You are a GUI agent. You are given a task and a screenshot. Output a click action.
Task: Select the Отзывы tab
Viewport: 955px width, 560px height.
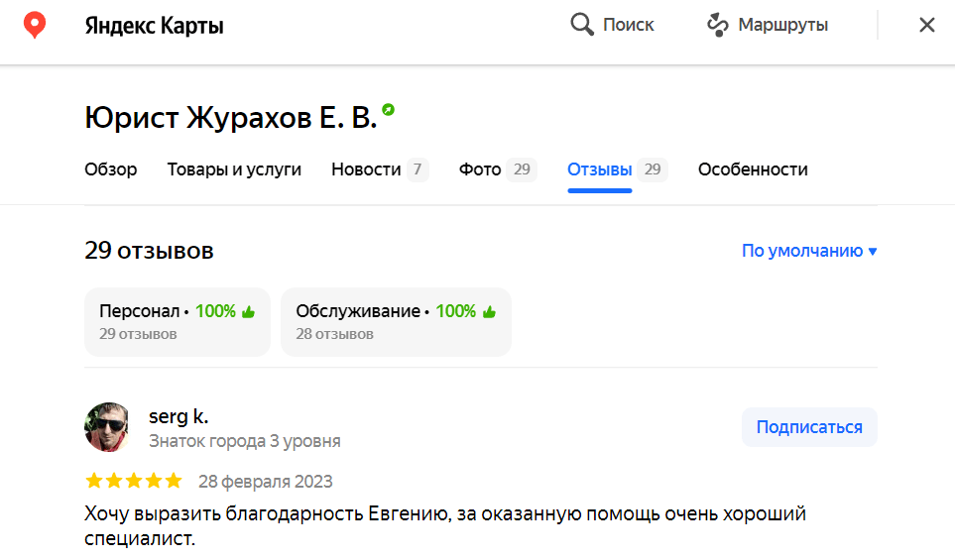click(x=617, y=169)
